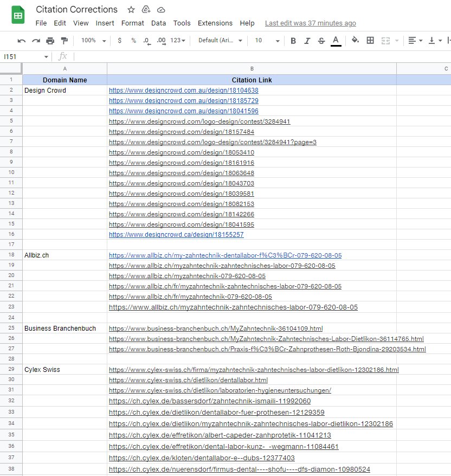Image resolution: width=451 pixels, height=476 pixels.
Task: Increase decimal places
Action: click(161, 41)
